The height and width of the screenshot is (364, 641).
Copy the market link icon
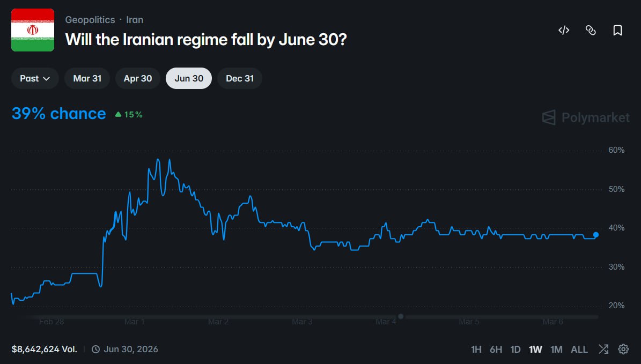coord(591,31)
